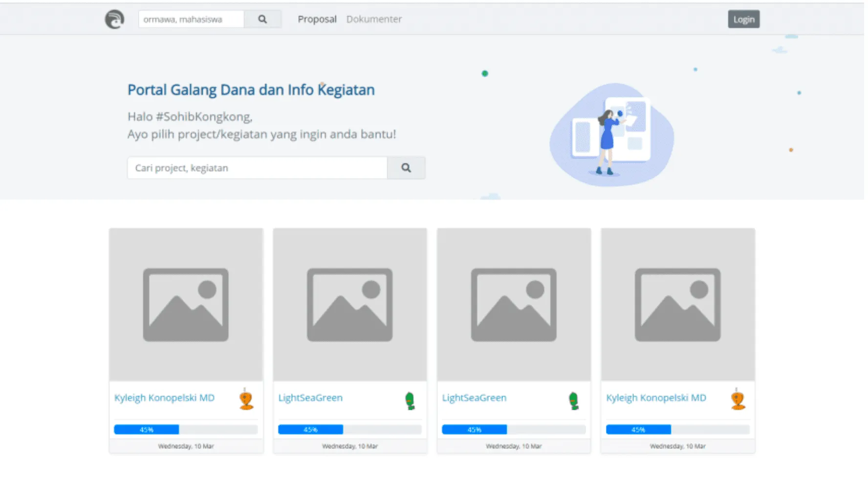Click the "Portal Galang Dana dan Info Kegiatan" heading

pos(251,90)
